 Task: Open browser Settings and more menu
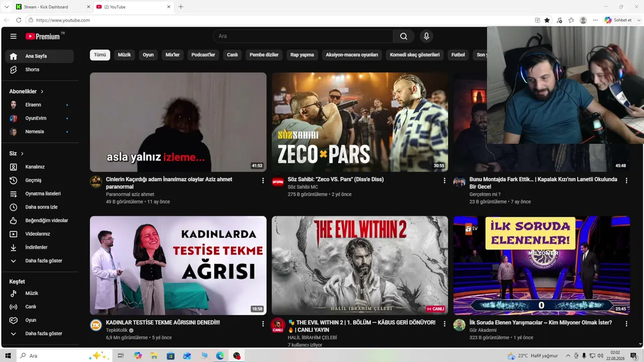[595, 20]
